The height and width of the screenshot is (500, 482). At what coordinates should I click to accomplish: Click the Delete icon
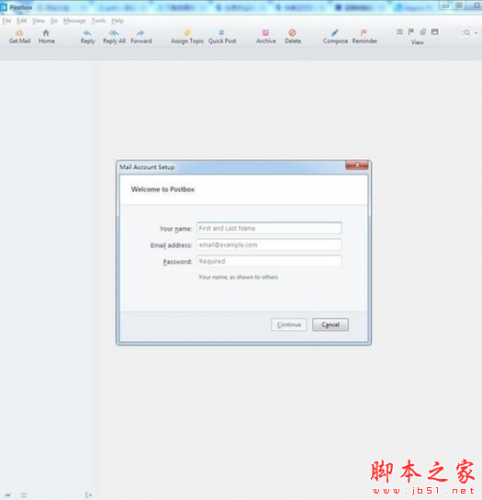point(292,33)
